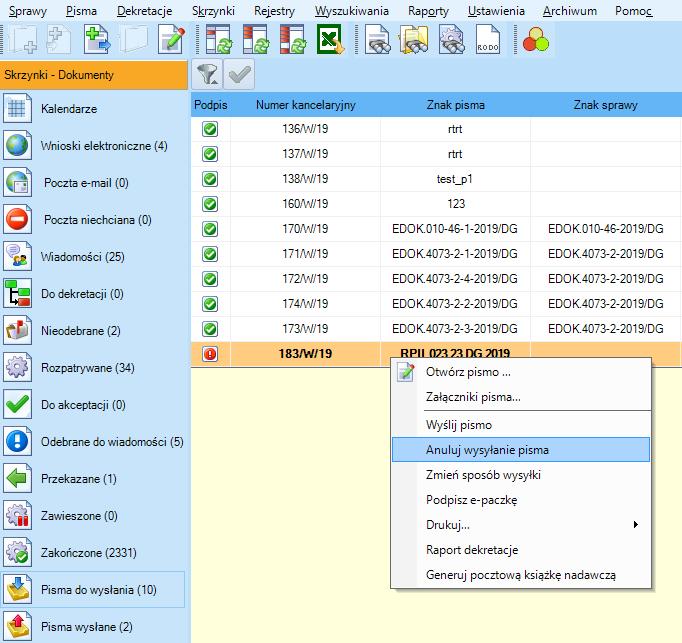Sort by Znak sprawy column header
Image resolution: width=682 pixels, height=643 pixels.
tap(605, 105)
